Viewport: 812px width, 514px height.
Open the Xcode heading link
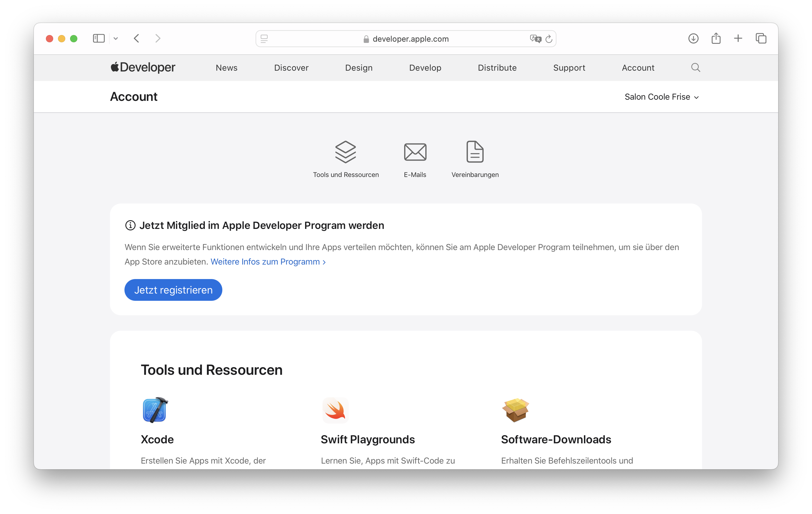tap(157, 439)
